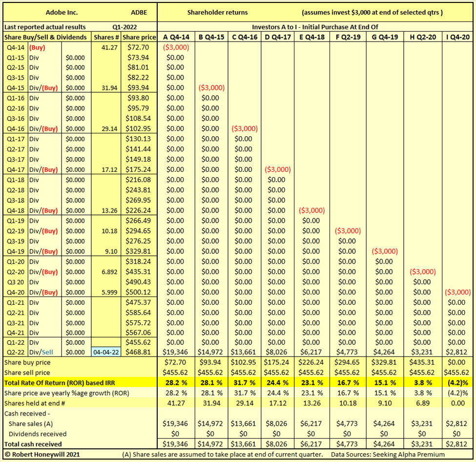Click the $500.12 share price cell

[x=139, y=292]
